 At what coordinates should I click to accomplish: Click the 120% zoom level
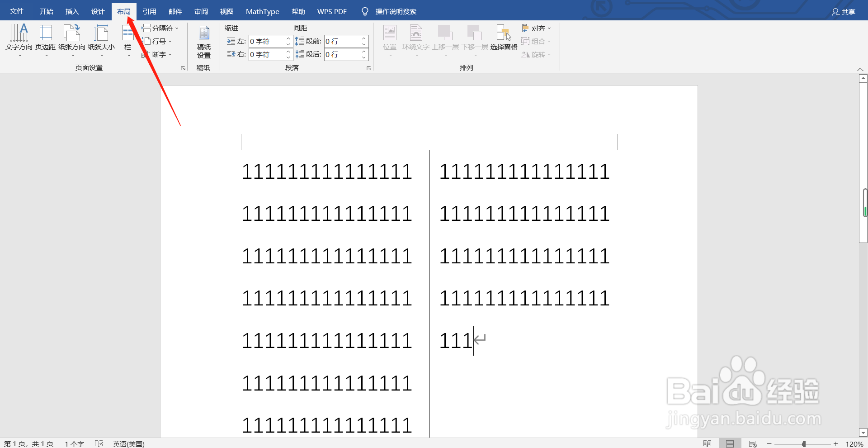tap(854, 444)
